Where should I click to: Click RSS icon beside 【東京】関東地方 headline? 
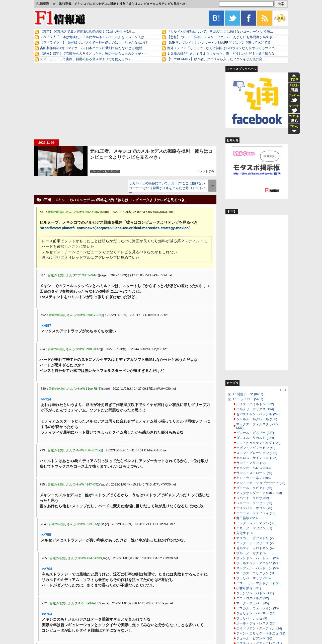[37, 32]
